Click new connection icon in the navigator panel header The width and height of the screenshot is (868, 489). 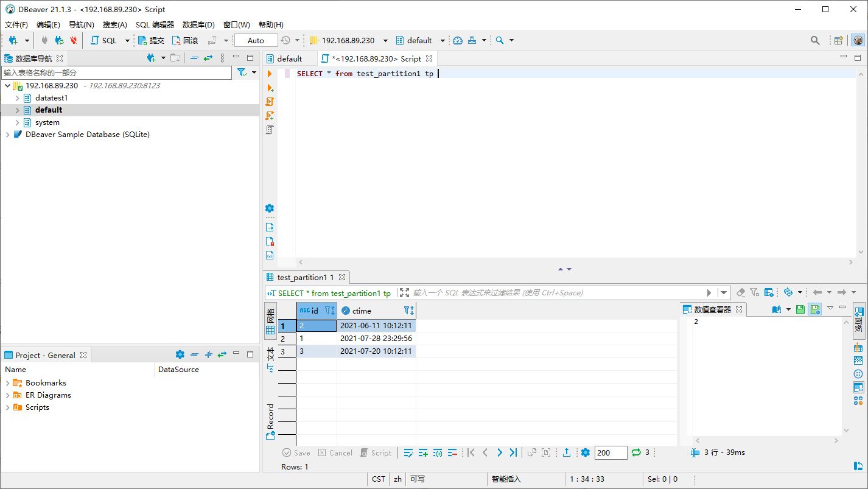(x=152, y=58)
